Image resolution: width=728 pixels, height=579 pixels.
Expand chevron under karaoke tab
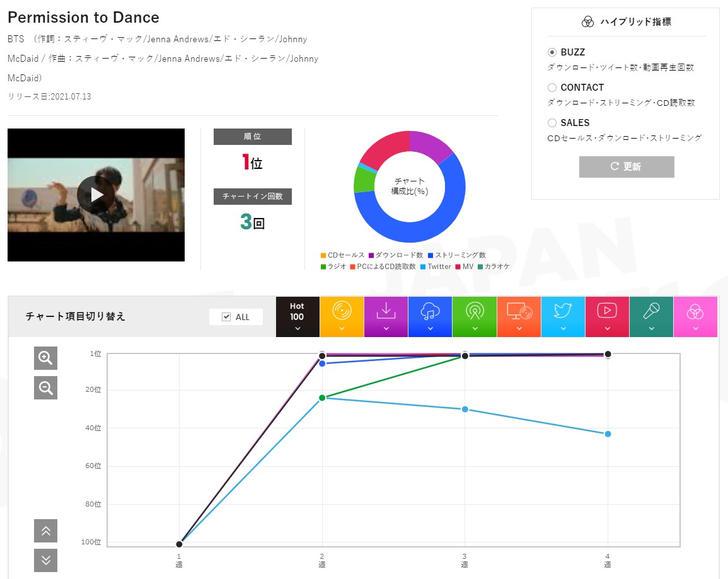(651, 328)
